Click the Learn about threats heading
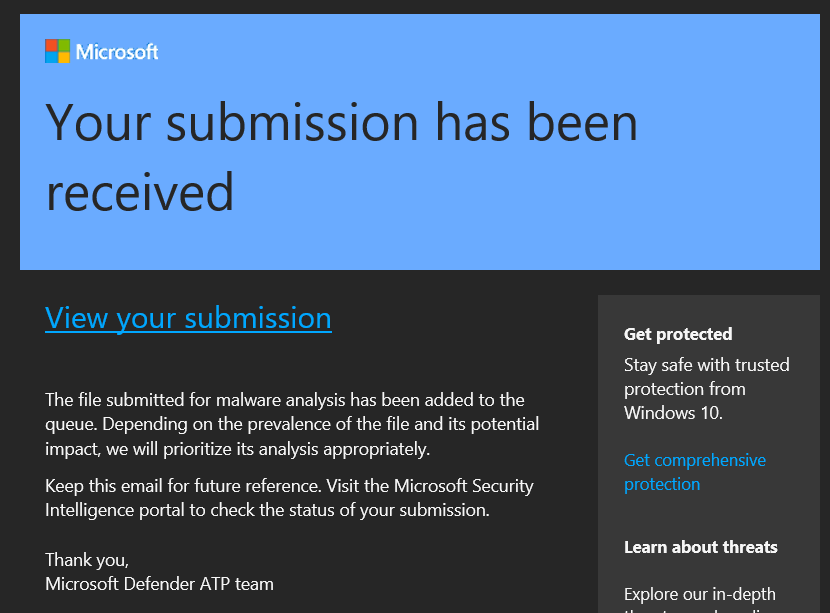 pos(700,547)
